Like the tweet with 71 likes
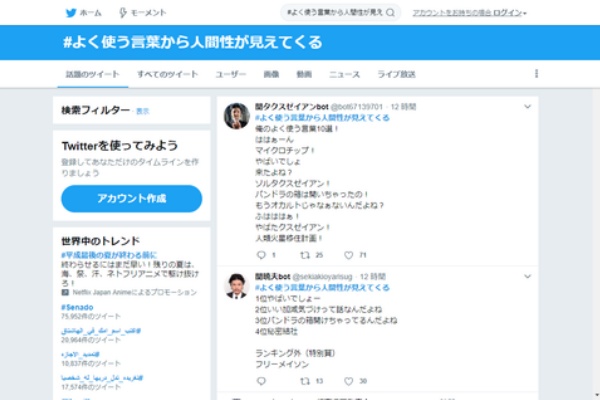 click(x=348, y=255)
